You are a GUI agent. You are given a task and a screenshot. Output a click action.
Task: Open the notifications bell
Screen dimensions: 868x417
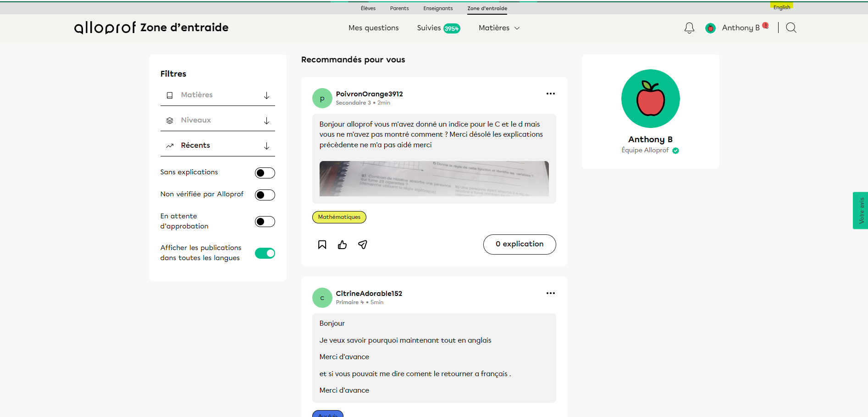tap(689, 28)
